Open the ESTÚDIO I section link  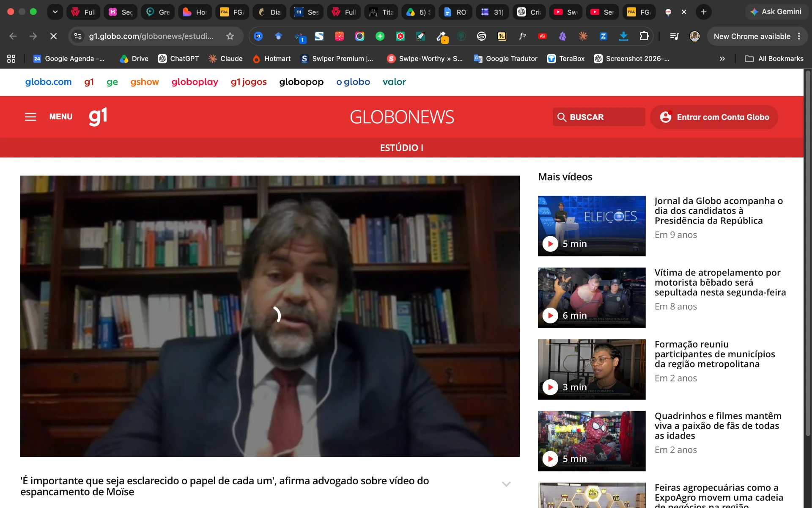click(x=401, y=148)
